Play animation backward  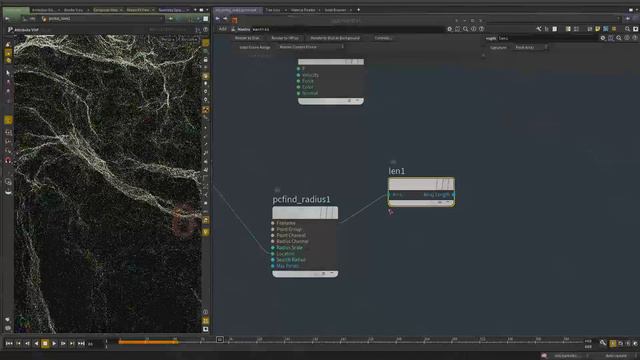pyautogui.click(x=36, y=344)
